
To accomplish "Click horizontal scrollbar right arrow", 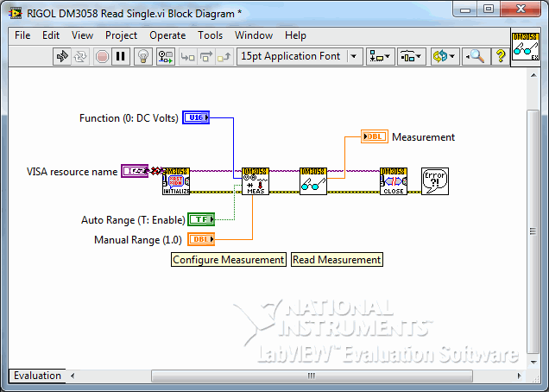I will click(520, 376).
